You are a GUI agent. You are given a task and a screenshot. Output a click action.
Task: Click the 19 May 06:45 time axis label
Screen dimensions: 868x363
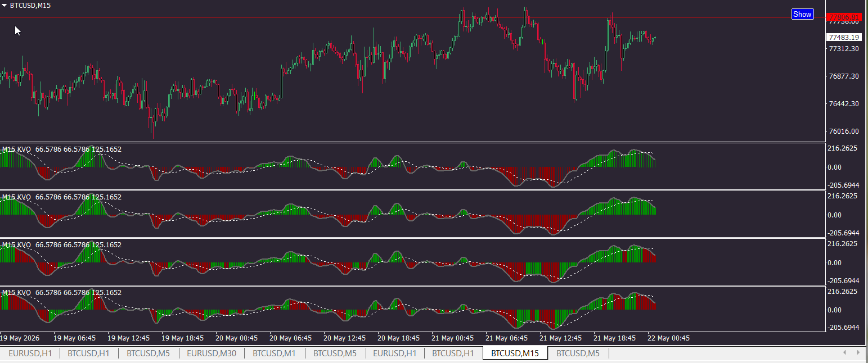point(74,338)
